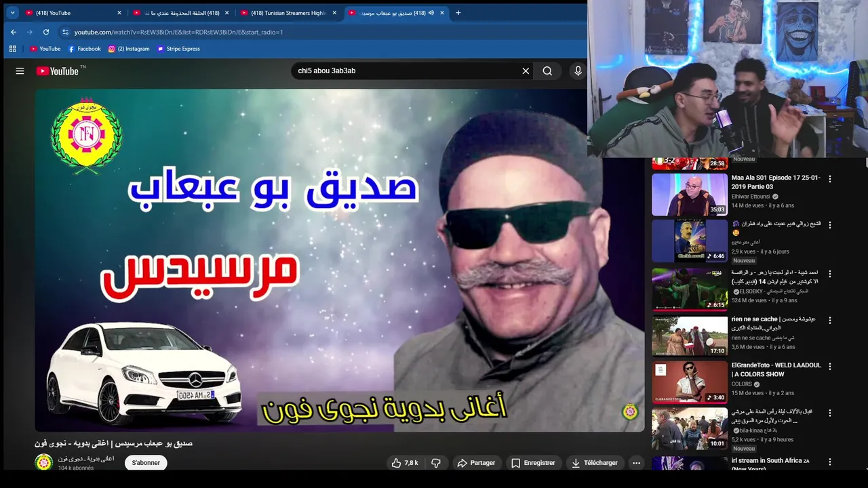Image resolution: width=868 pixels, height=488 pixels.
Task: Open the Stripe Express bookmark
Action: point(178,49)
